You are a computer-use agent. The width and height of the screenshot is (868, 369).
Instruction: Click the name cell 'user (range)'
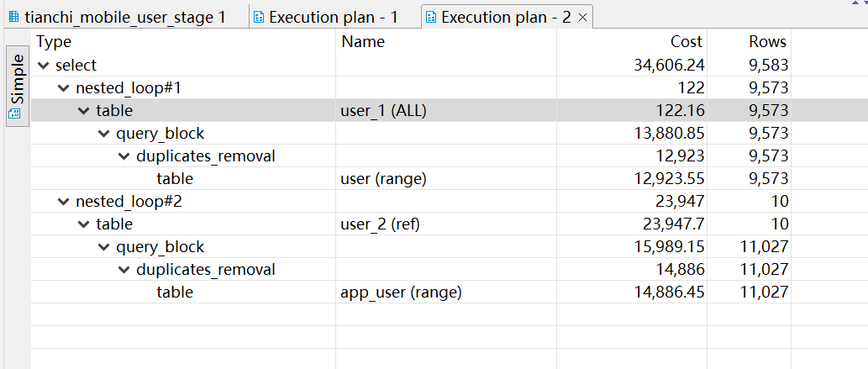[383, 179]
